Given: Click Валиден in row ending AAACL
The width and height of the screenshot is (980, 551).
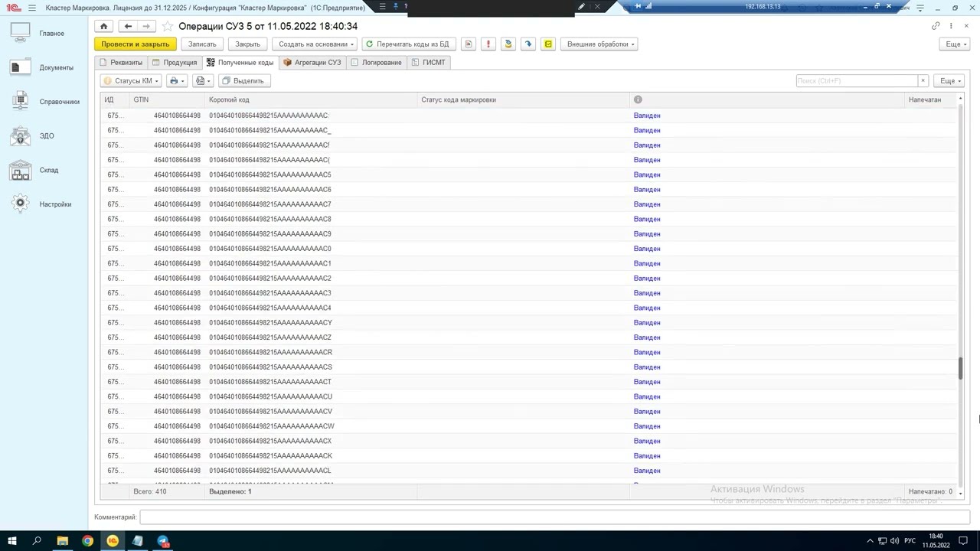Looking at the screenshot, I should 647,471.
